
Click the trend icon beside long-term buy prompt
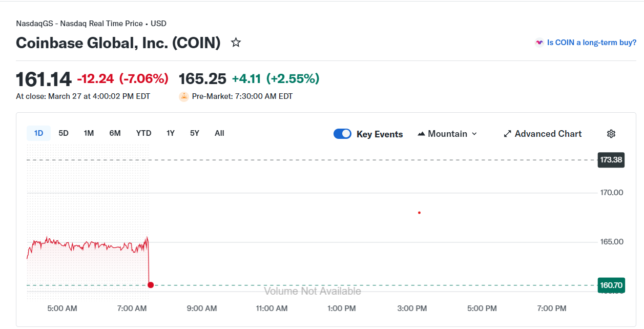point(538,43)
